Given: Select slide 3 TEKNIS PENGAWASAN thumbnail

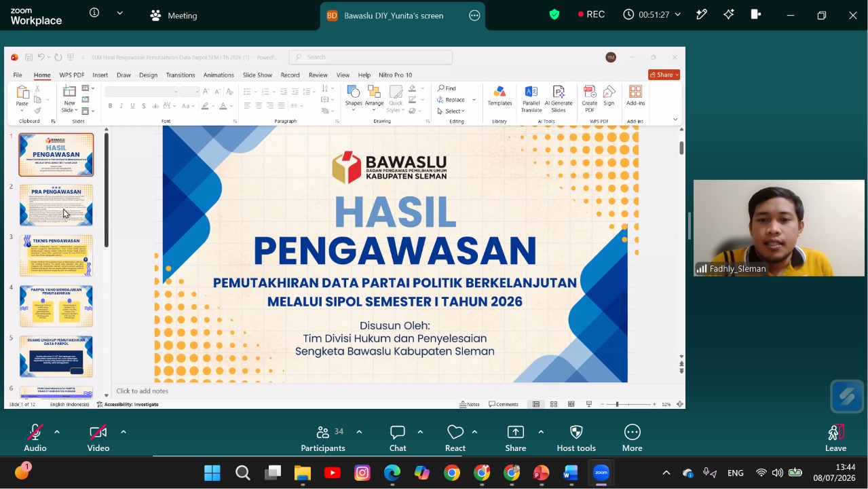Looking at the screenshot, I should click(x=56, y=255).
